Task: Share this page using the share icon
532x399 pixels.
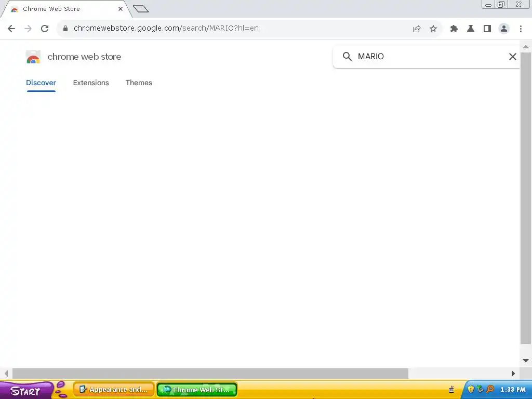Action: click(x=417, y=29)
